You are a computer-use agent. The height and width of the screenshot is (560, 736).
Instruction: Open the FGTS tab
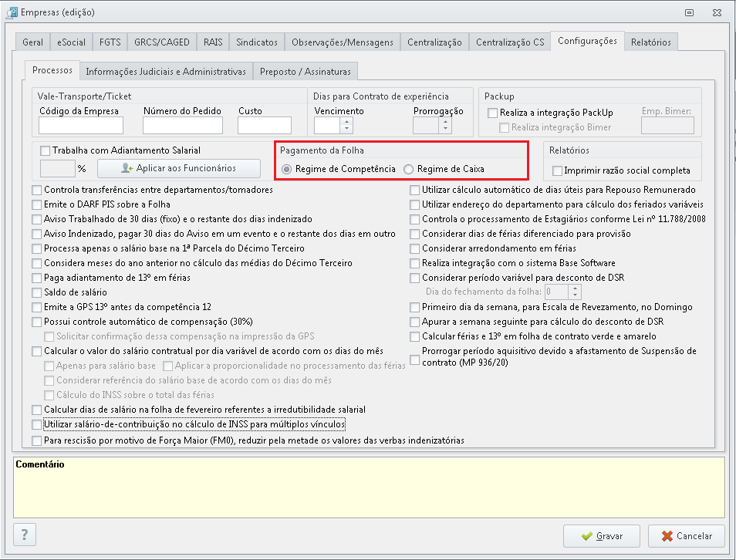click(x=110, y=42)
